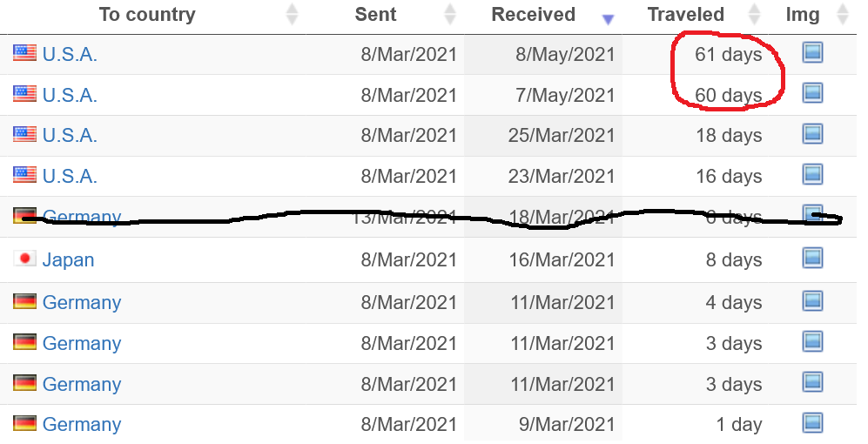
Task: View image icon for 16 days row
Action: pos(812,175)
